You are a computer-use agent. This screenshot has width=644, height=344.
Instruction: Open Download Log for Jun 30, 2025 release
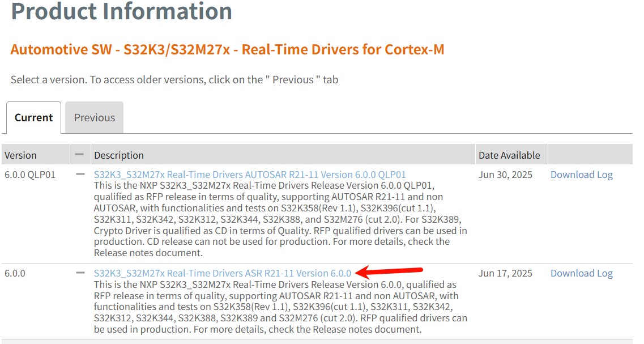click(582, 175)
